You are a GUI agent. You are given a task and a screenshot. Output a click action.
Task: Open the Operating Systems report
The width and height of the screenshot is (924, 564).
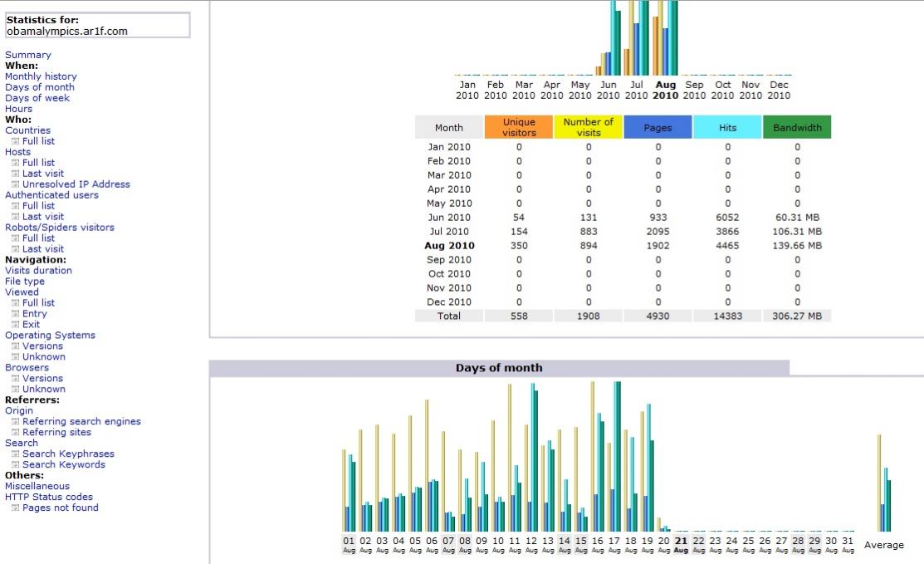[50, 336]
